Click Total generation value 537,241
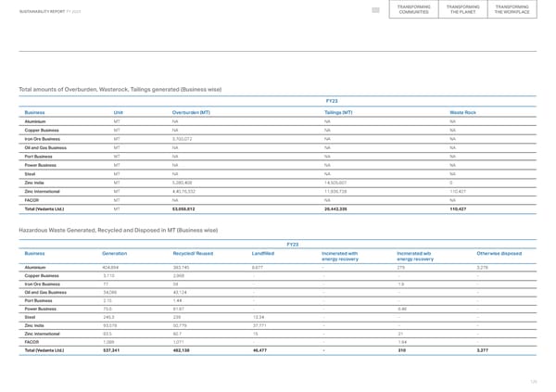556x392 pixels. (x=111, y=350)
